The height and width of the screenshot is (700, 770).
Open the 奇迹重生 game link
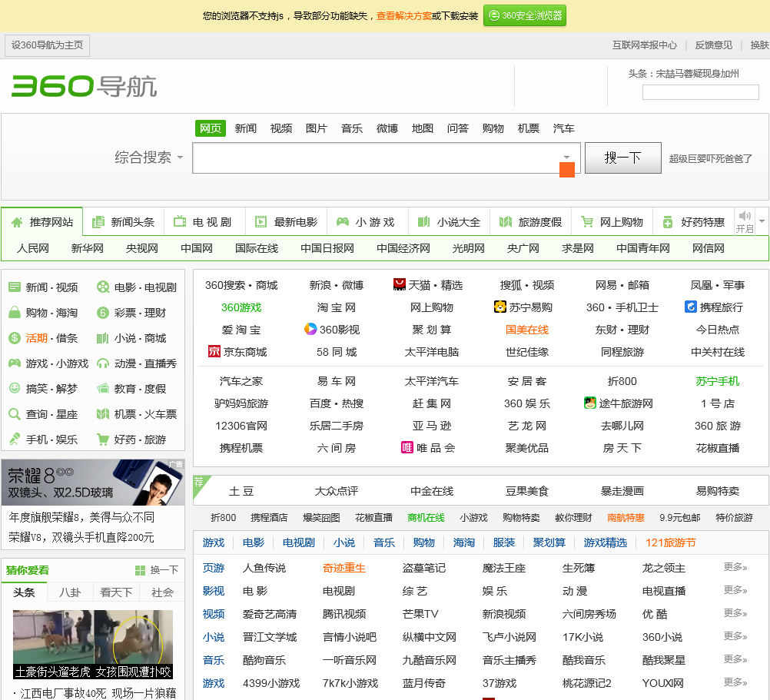pyautogui.click(x=344, y=568)
